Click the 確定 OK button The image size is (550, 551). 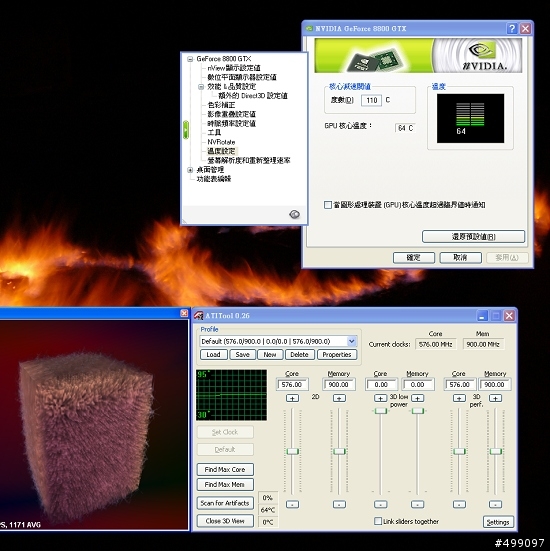point(414,258)
